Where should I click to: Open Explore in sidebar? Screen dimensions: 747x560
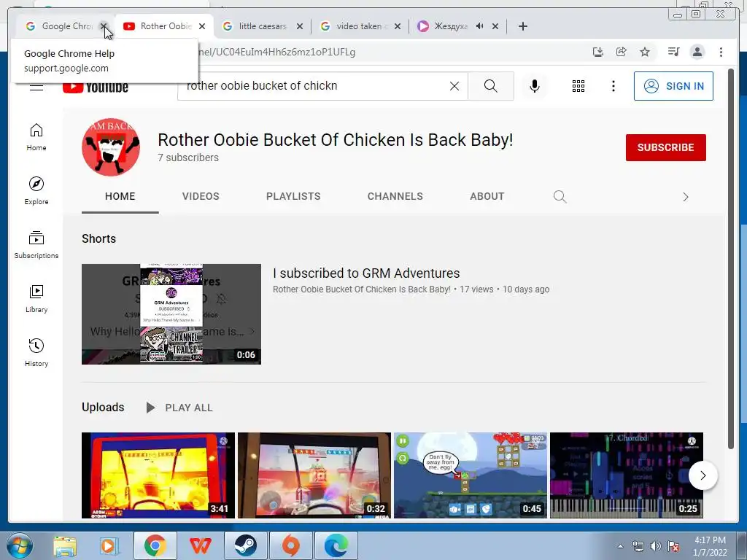tap(36, 191)
